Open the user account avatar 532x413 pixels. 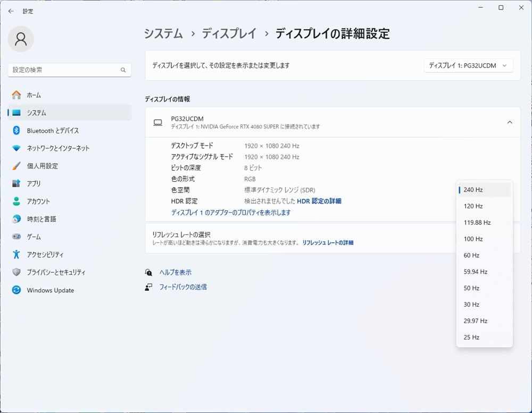click(21, 39)
